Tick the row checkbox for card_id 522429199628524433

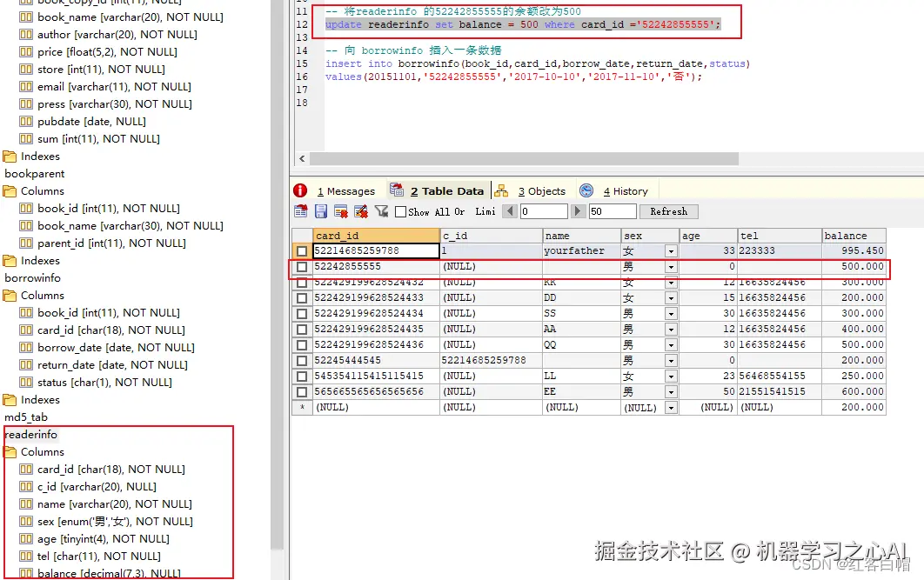pos(302,298)
